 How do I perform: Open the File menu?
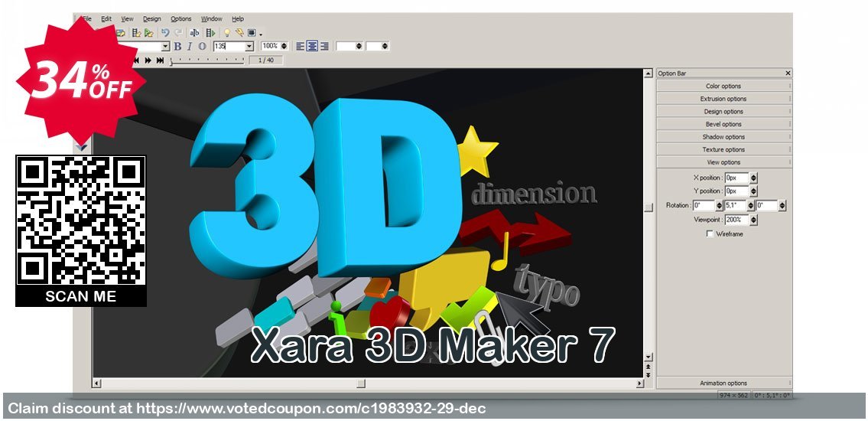pyautogui.click(x=87, y=19)
